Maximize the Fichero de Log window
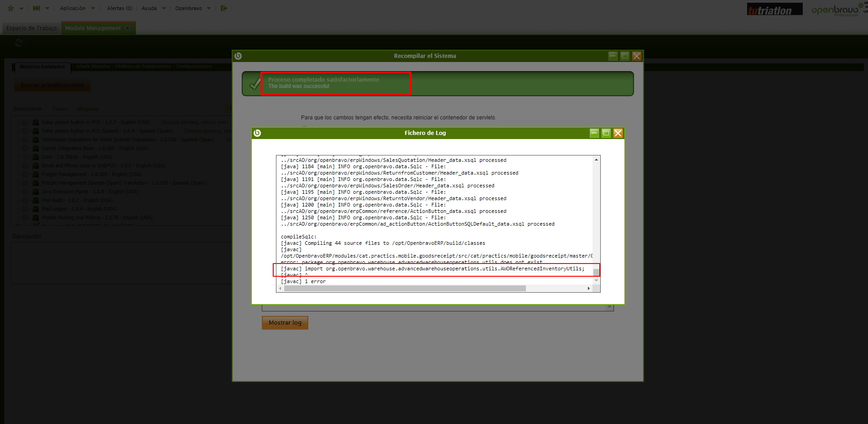The width and height of the screenshot is (868, 424). [606, 133]
